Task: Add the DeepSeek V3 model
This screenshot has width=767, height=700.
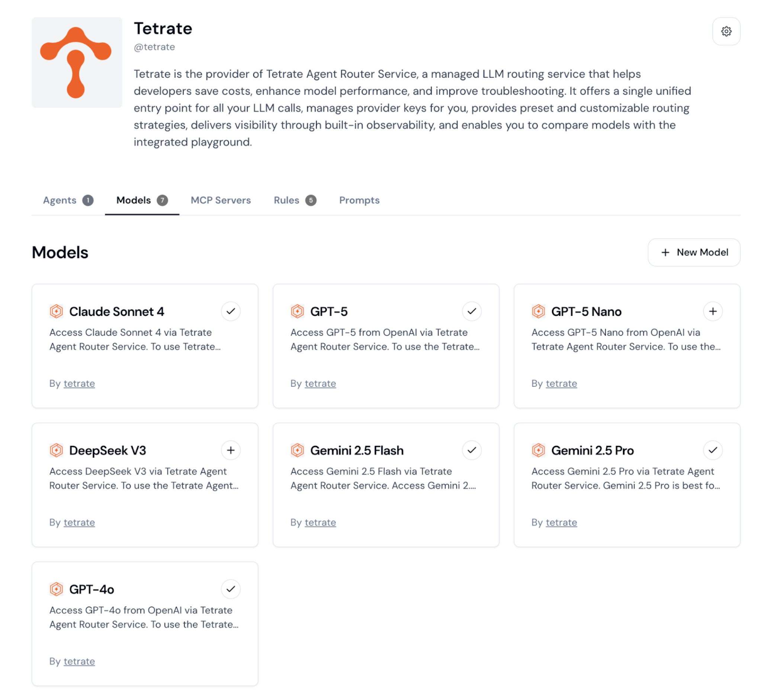Action: point(231,450)
